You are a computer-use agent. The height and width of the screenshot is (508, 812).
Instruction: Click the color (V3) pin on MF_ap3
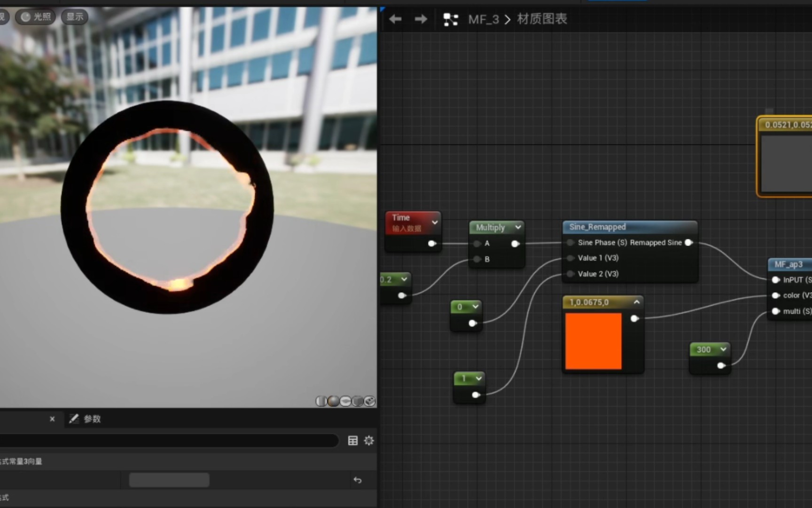[776, 295]
